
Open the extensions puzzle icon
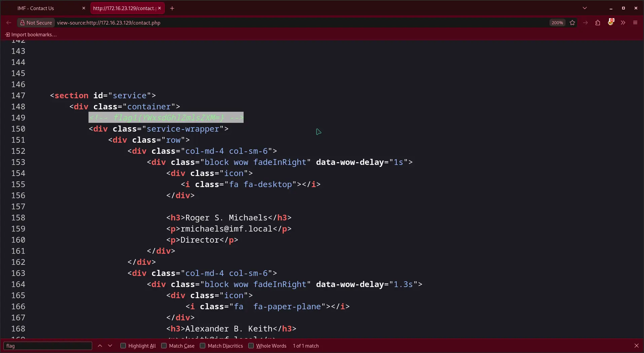point(598,23)
